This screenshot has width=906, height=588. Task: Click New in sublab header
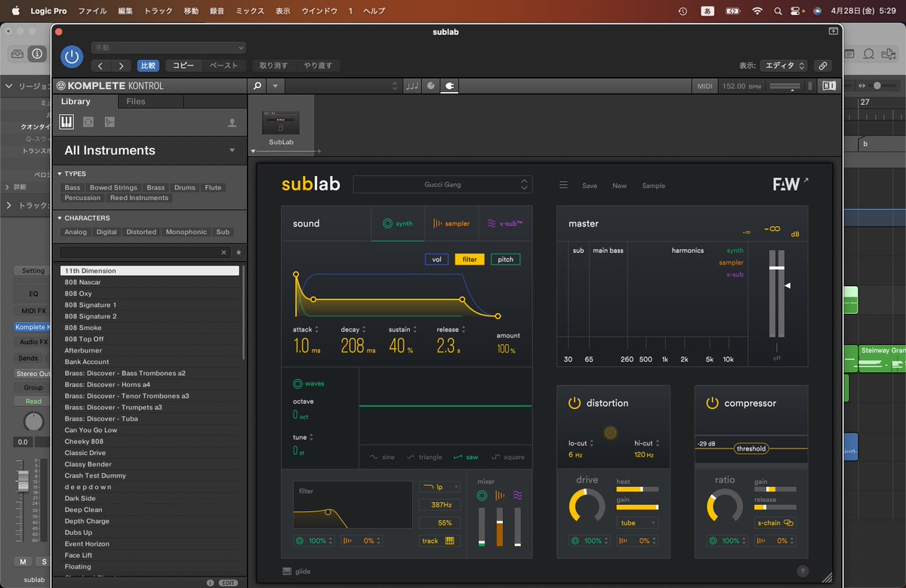619,186
